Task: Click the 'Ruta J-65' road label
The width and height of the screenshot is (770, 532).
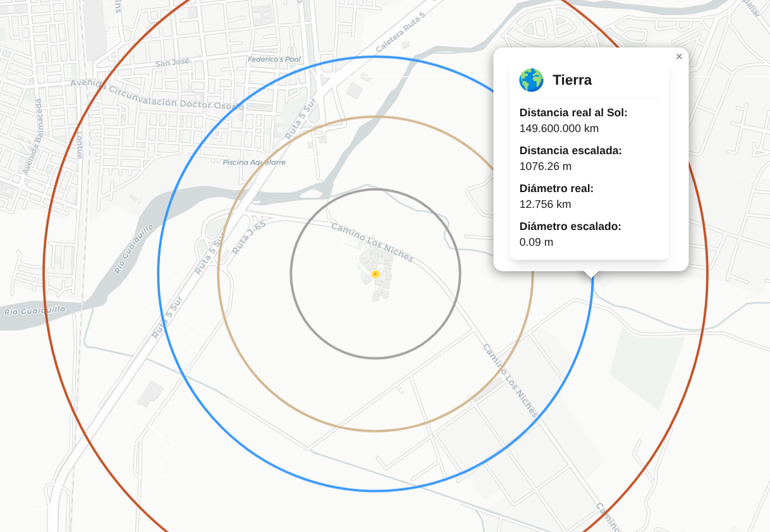Action: click(248, 238)
